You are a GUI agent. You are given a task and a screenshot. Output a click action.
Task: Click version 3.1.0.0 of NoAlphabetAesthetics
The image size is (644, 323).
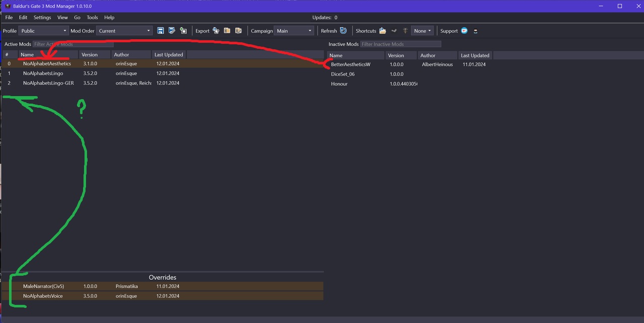(90, 64)
